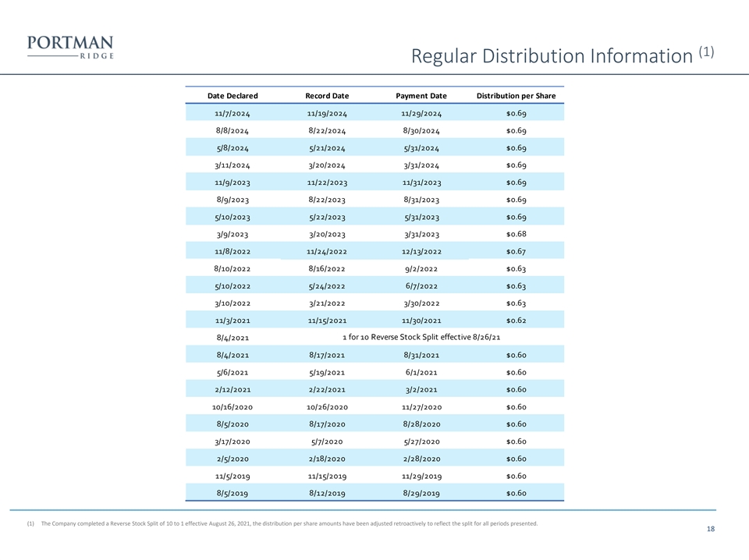The width and height of the screenshot is (749, 560).
Task: Select the 10/16/2020 date declared cell
Action: tap(233, 407)
